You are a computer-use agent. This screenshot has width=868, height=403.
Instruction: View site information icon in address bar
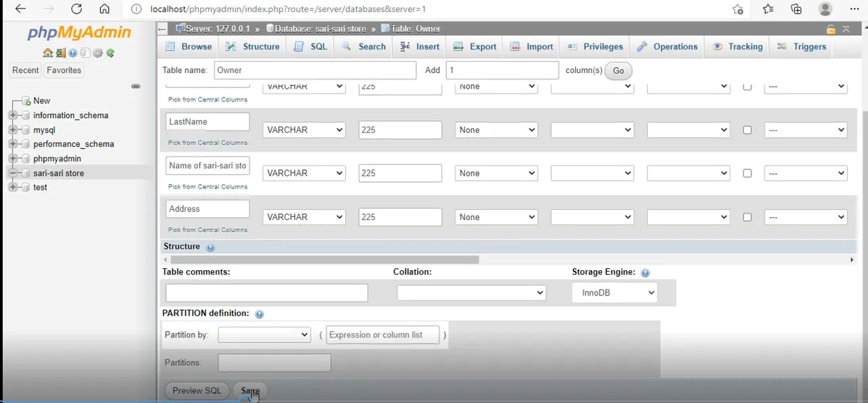tap(136, 9)
